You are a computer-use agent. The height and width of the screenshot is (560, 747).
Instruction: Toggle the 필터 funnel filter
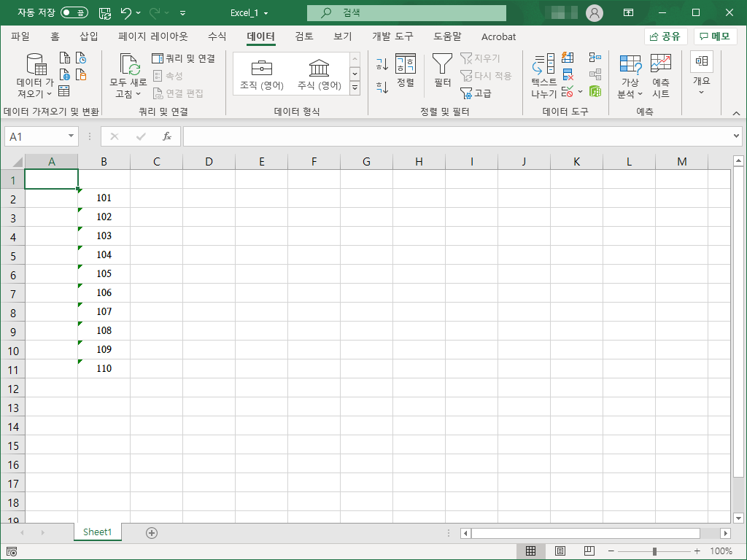(x=443, y=71)
